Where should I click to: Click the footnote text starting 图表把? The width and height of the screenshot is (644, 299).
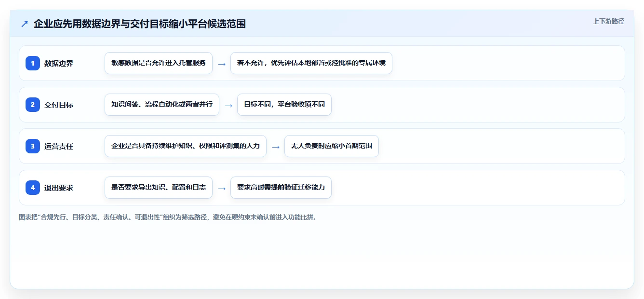point(168,217)
